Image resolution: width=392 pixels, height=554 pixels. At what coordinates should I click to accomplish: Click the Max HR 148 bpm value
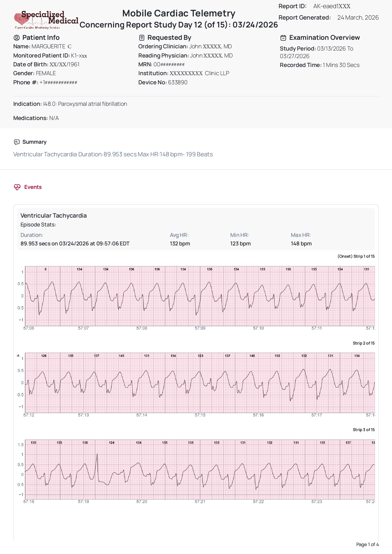tap(301, 244)
